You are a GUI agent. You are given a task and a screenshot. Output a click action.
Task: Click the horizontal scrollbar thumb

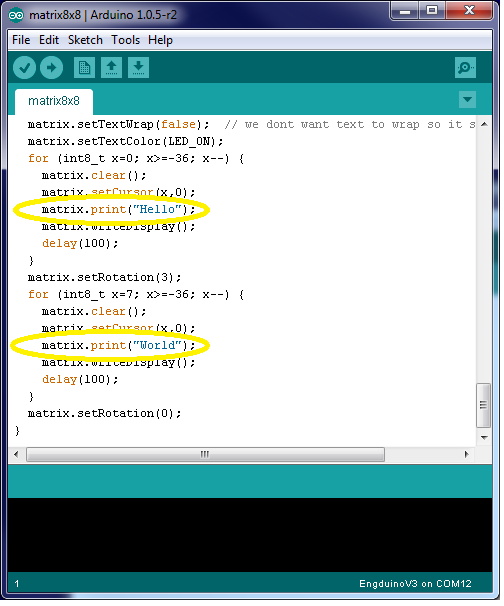click(205, 454)
